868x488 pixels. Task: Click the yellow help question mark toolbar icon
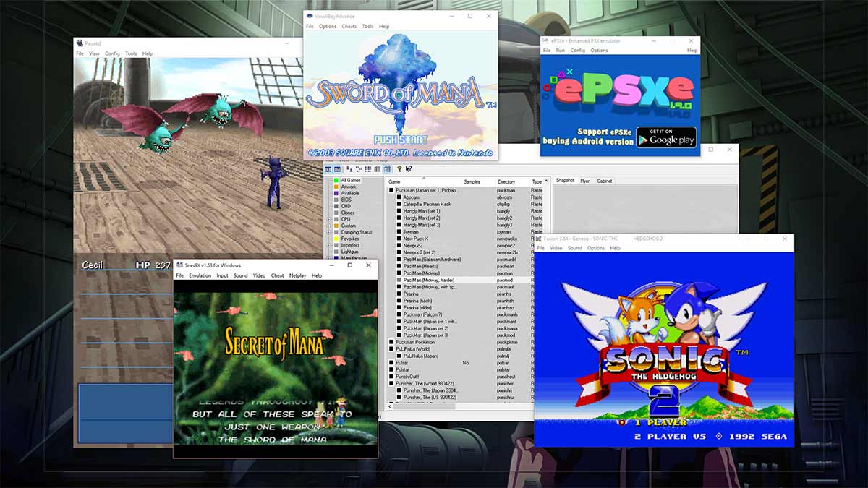click(399, 168)
